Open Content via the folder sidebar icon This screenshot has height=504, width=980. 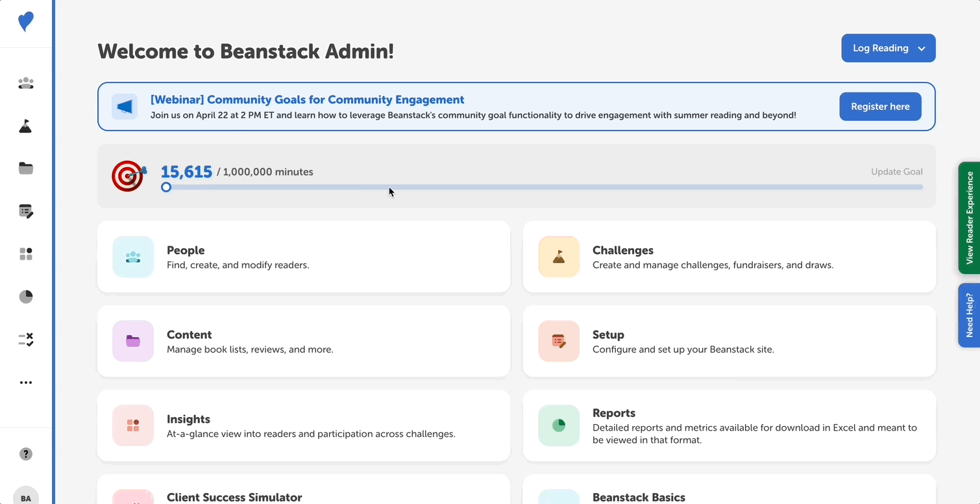click(25, 168)
